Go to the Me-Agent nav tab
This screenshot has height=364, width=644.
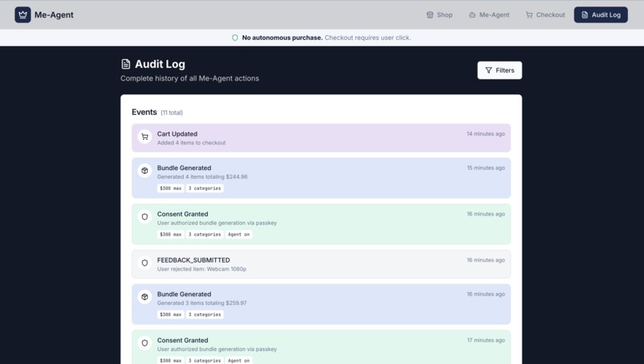(489, 15)
